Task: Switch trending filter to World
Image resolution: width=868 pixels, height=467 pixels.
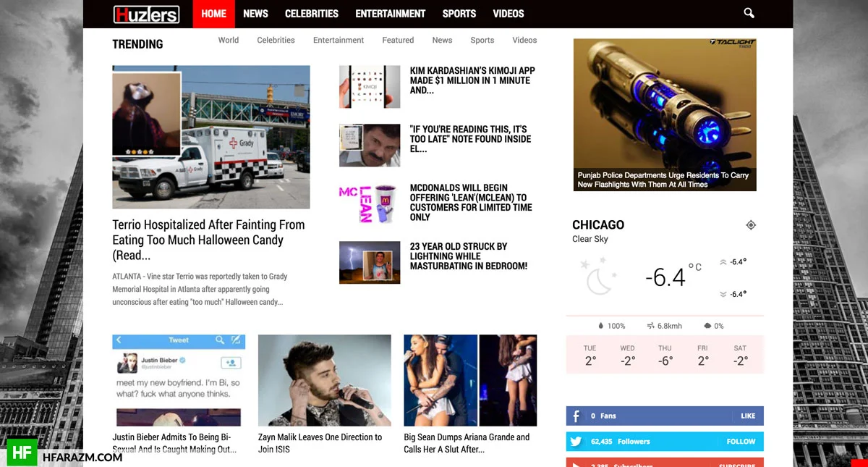Action: pos(229,41)
